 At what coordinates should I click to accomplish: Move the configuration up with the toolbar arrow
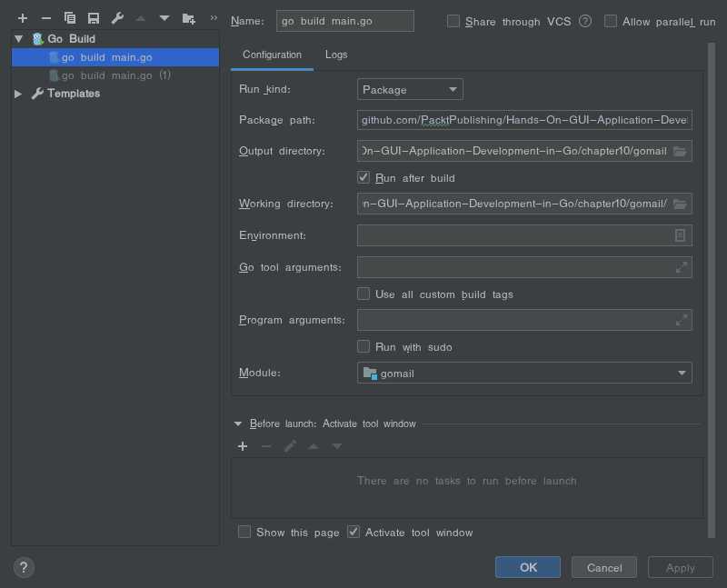(x=141, y=18)
